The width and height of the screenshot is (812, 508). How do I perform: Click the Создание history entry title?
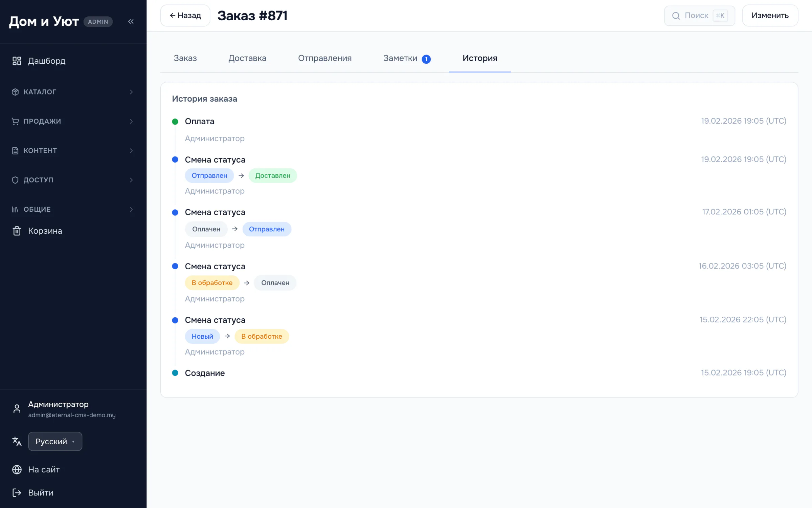205,373
